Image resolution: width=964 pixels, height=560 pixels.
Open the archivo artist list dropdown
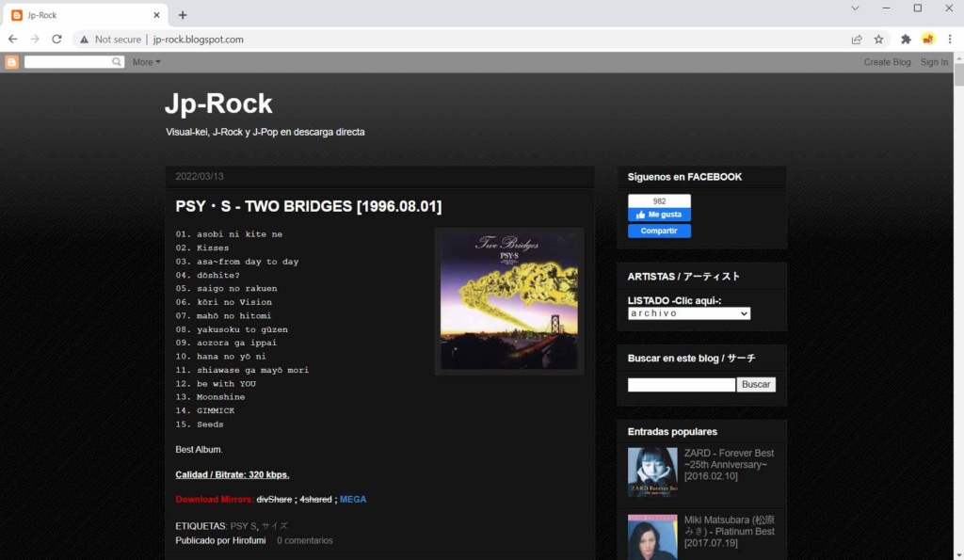pos(688,313)
